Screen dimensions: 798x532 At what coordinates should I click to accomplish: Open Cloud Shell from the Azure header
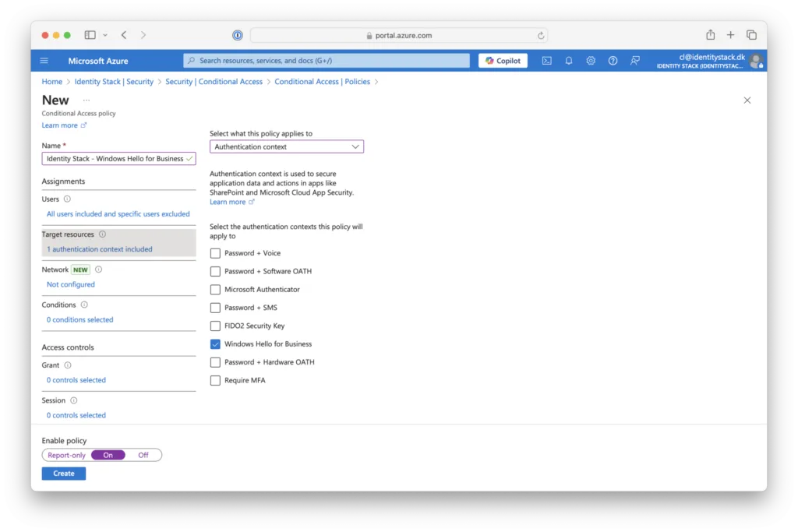(x=546, y=61)
